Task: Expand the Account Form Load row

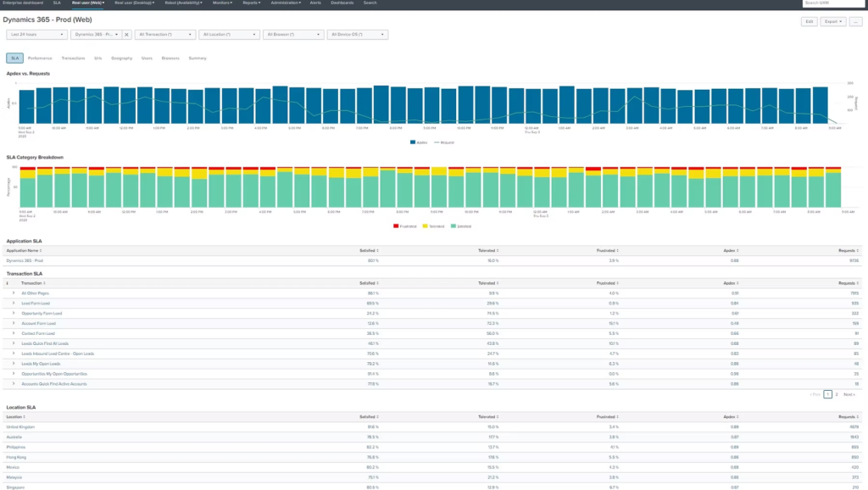Action: [14, 323]
